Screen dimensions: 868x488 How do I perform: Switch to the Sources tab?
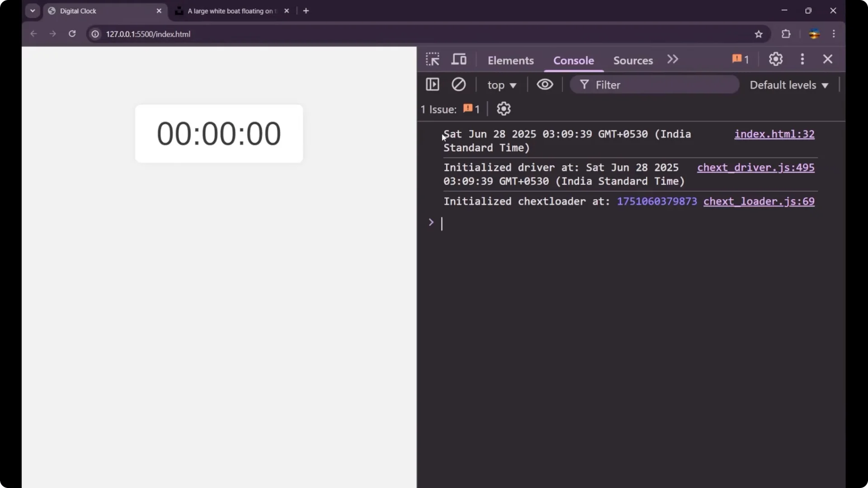point(632,60)
